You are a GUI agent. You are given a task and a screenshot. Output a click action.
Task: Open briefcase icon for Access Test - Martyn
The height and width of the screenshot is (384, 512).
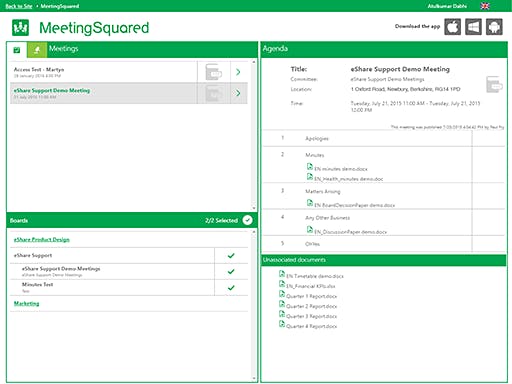[213, 72]
